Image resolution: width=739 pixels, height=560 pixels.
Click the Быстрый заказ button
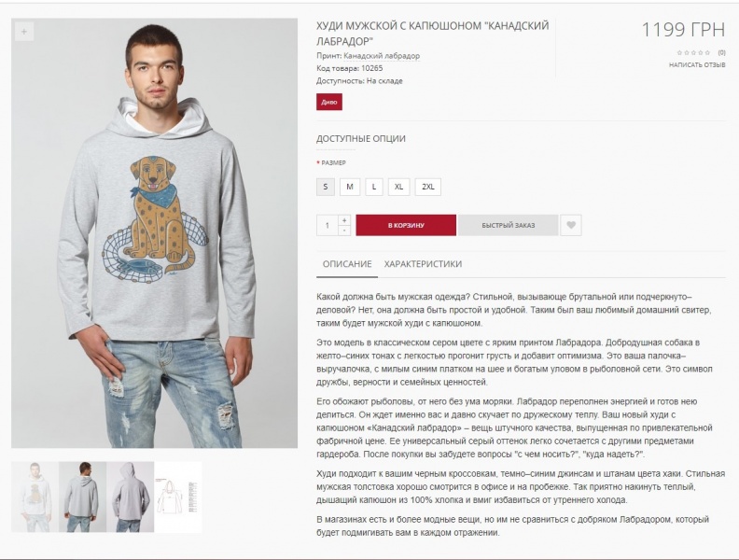pyautogui.click(x=508, y=225)
